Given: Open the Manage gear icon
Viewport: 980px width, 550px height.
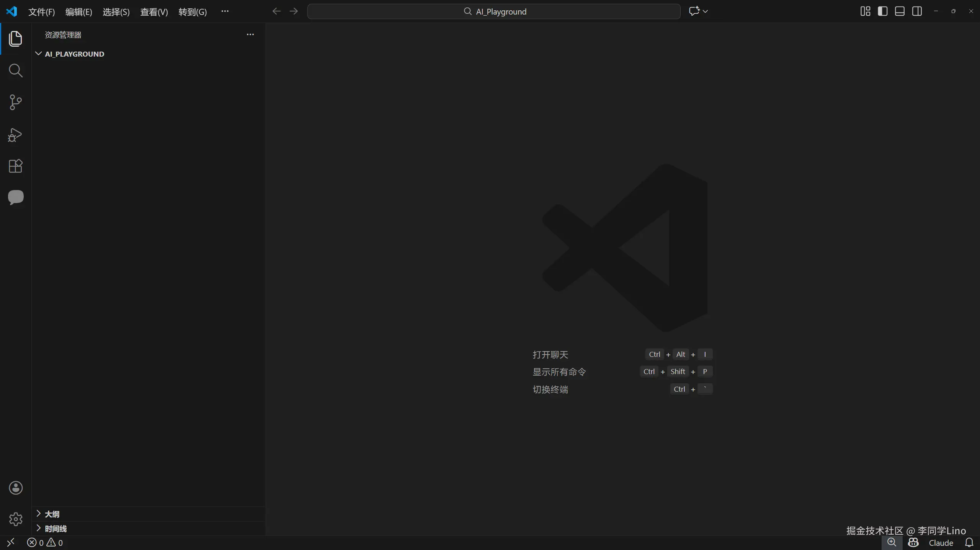Looking at the screenshot, I should (x=15, y=519).
